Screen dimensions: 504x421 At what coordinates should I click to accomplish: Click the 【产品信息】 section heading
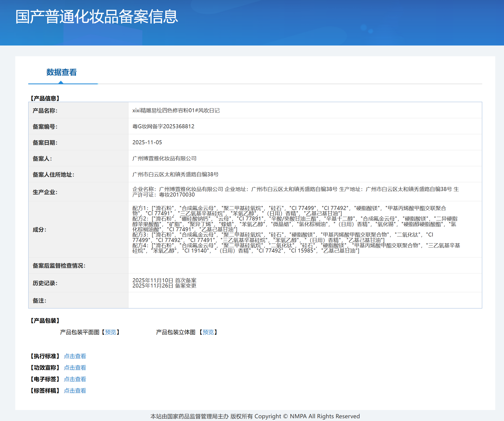tap(45, 98)
